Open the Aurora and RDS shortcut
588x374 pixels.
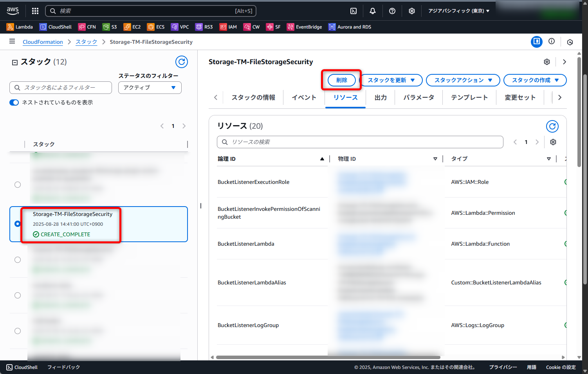tap(350, 27)
